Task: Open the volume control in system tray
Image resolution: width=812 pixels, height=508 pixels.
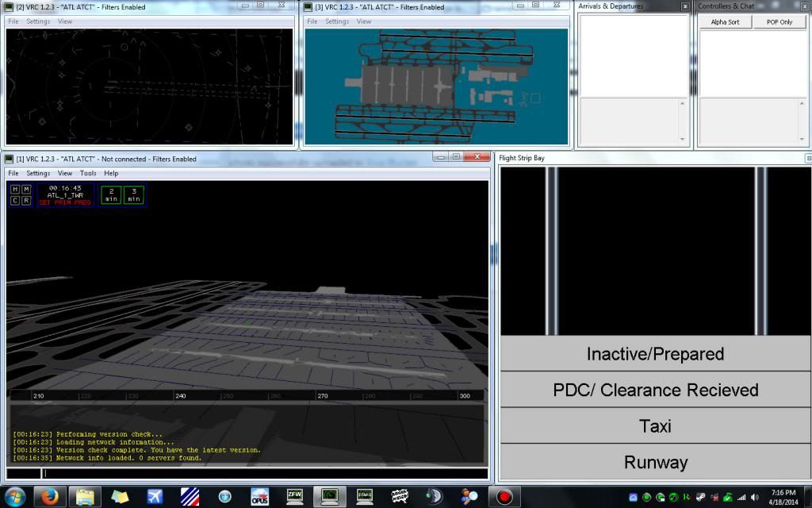Action: [754, 498]
